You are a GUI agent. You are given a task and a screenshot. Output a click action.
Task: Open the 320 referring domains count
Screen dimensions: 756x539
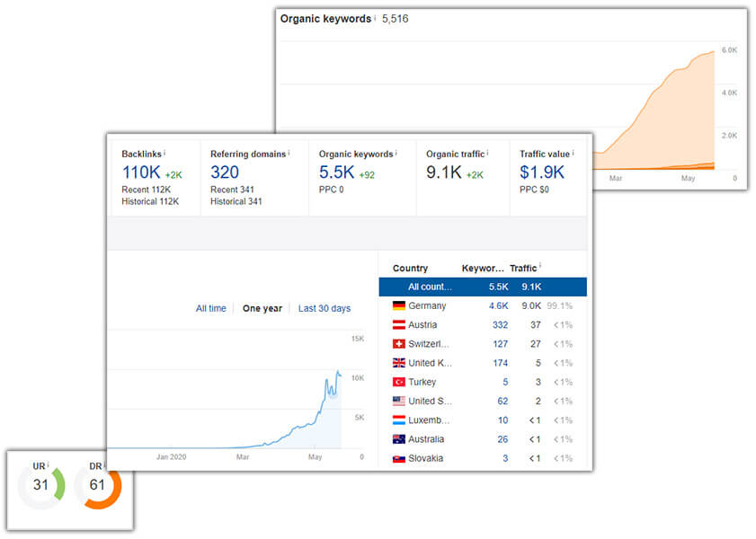(x=226, y=172)
